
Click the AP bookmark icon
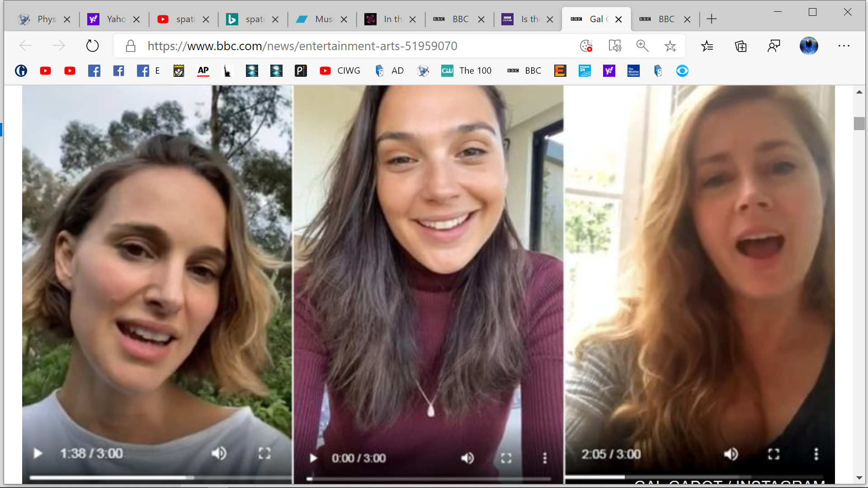click(203, 70)
